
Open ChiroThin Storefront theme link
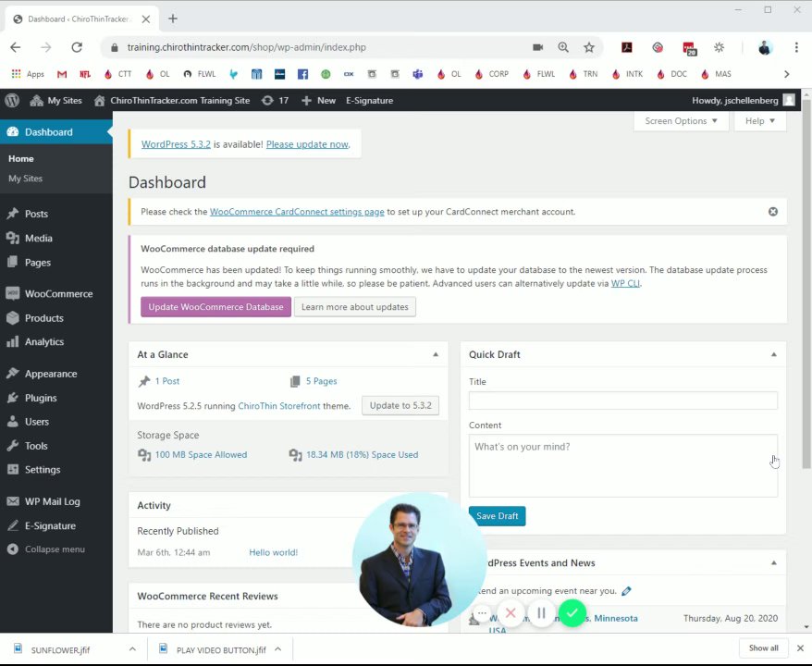[x=279, y=406]
